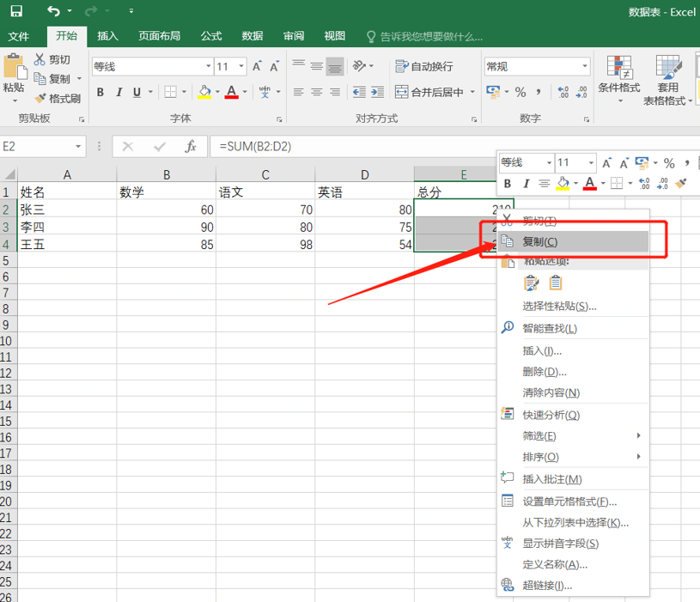The height and width of the screenshot is (602, 700).
Task: Open number format 常规 dropdown
Action: point(585,66)
